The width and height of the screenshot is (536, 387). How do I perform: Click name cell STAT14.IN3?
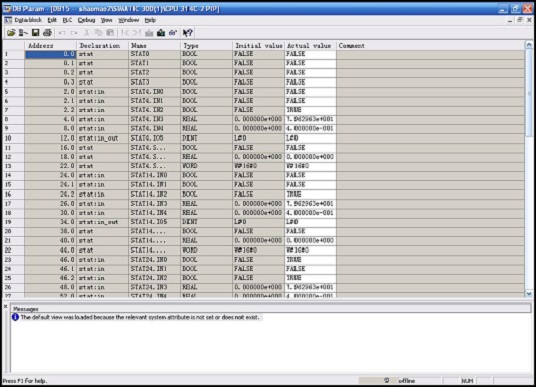point(155,203)
